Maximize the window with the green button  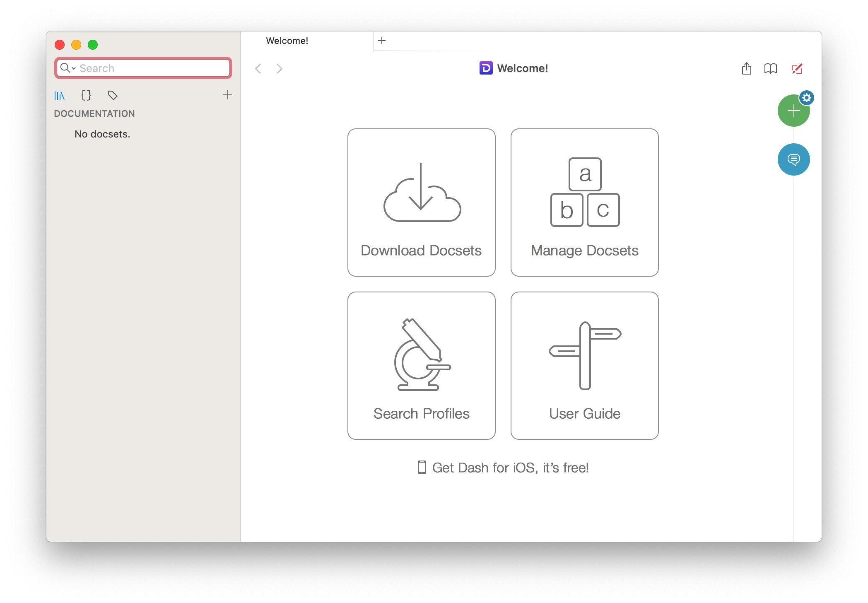tap(93, 45)
